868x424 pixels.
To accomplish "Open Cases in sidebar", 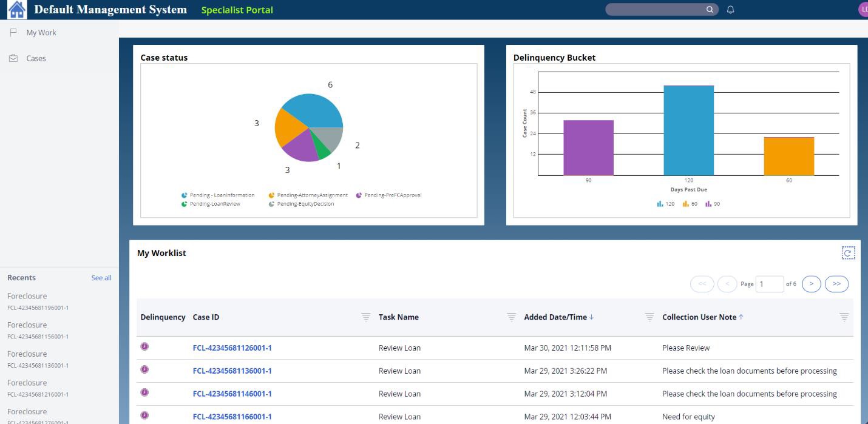I will (x=36, y=58).
